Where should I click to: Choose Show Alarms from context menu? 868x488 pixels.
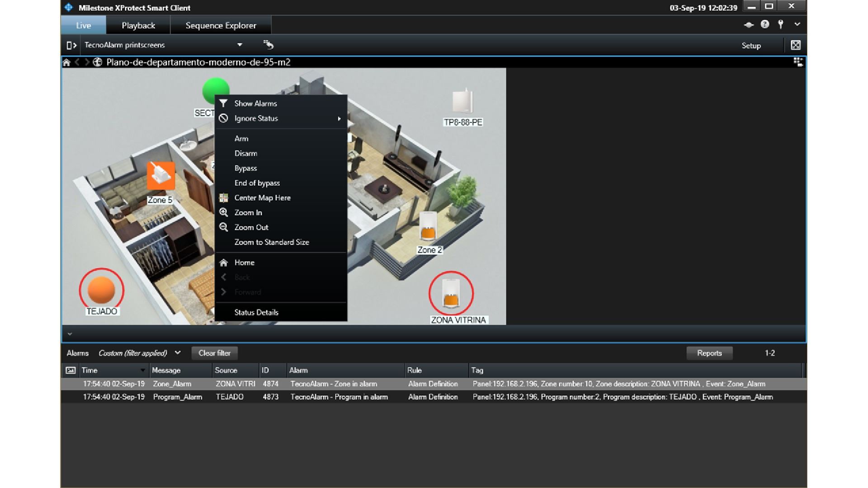281,103
